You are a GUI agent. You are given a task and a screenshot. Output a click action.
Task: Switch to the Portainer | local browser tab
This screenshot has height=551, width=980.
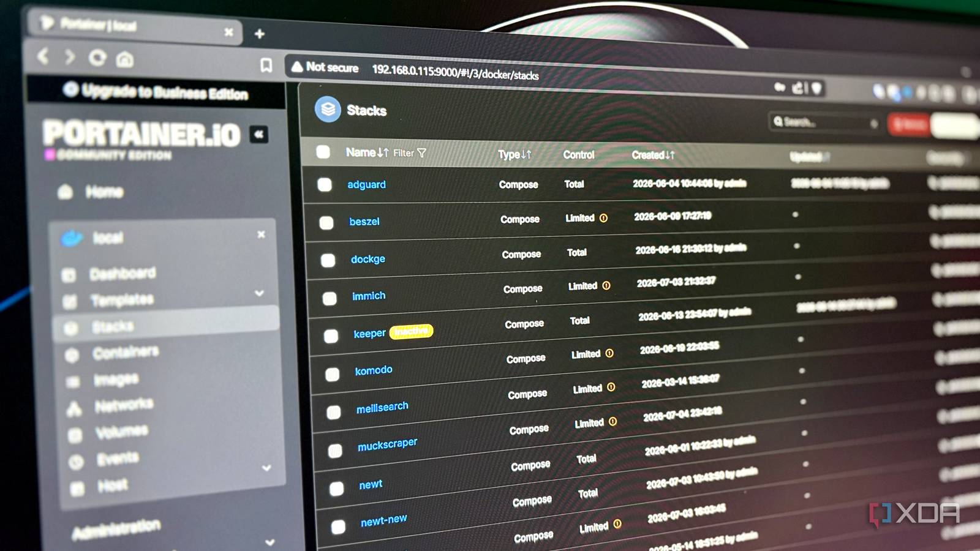135,28
